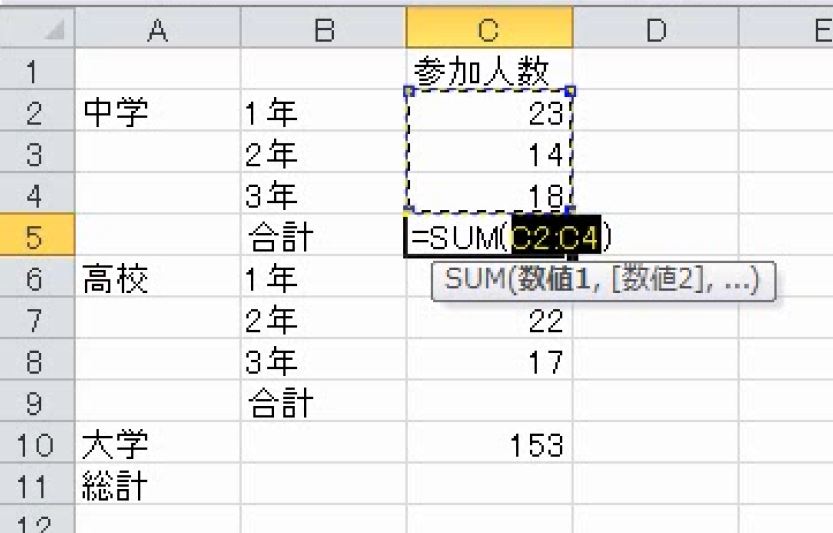Select row 4 header
The width and height of the screenshot is (833, 533).
[37, 193]
